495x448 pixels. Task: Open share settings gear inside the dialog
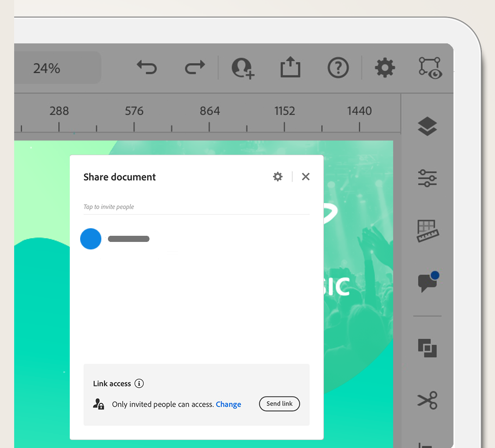[x=278, y=176]
